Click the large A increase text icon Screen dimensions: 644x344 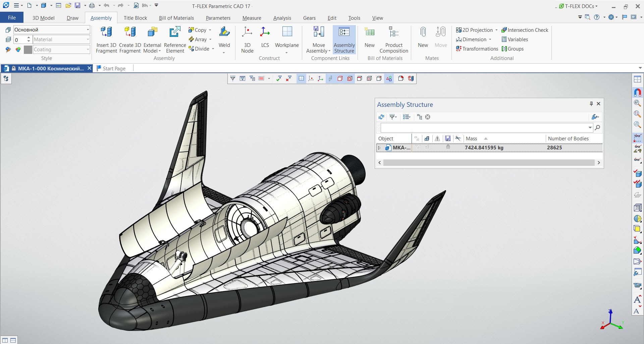[x=637, y=299]
